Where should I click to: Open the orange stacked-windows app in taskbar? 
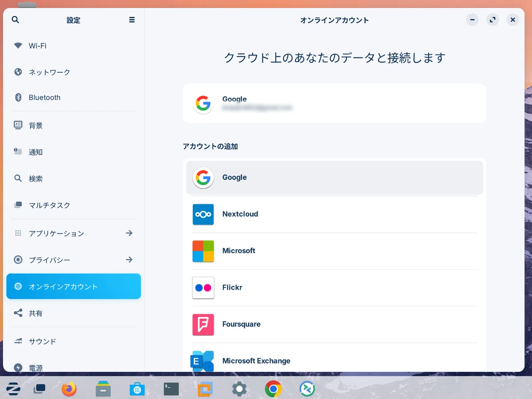205,389
